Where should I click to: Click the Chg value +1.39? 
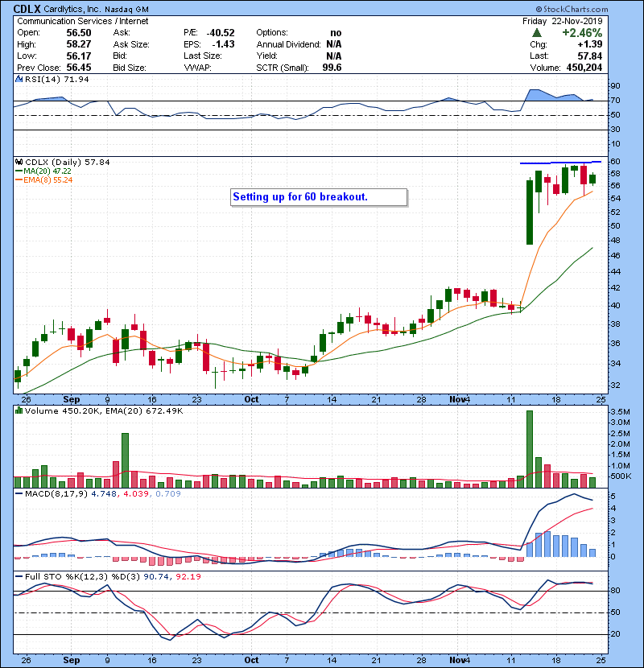coord(590,44)
